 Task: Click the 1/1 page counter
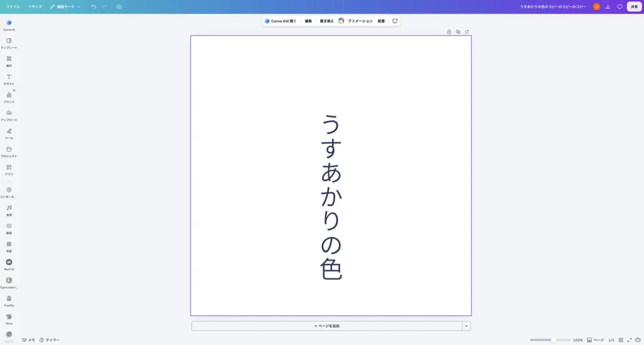[611, 340]
